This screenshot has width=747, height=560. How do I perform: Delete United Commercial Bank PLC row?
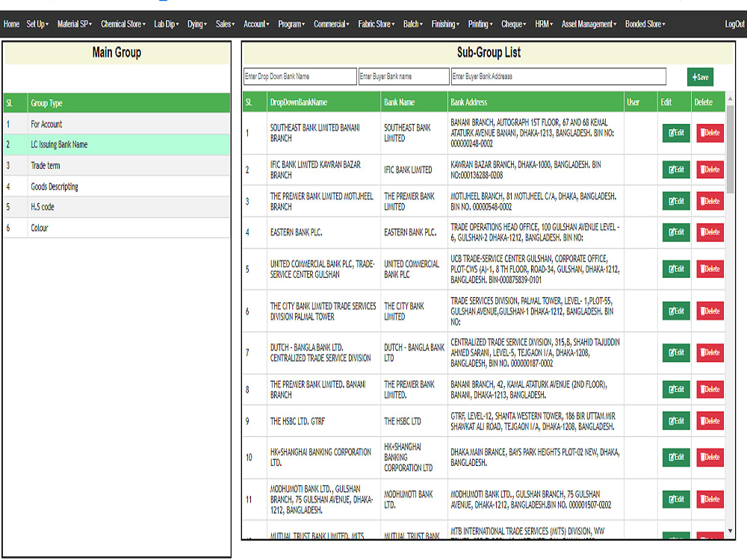[x=710, y=269]
